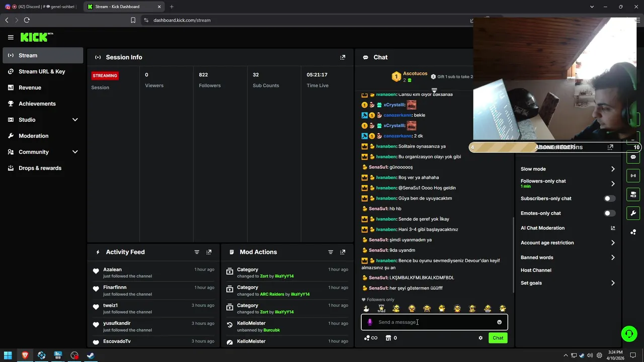Open the hamburger navigation menu

[11, 37]
